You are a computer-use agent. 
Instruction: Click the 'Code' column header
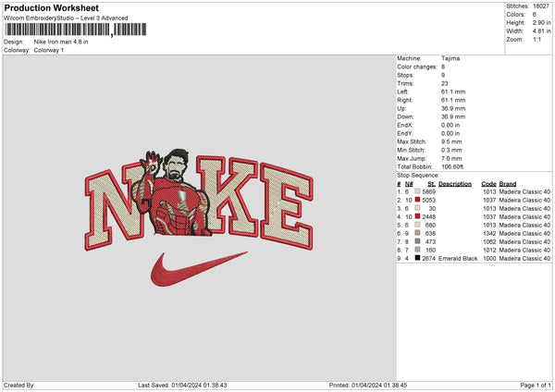[x=488, y=184]
